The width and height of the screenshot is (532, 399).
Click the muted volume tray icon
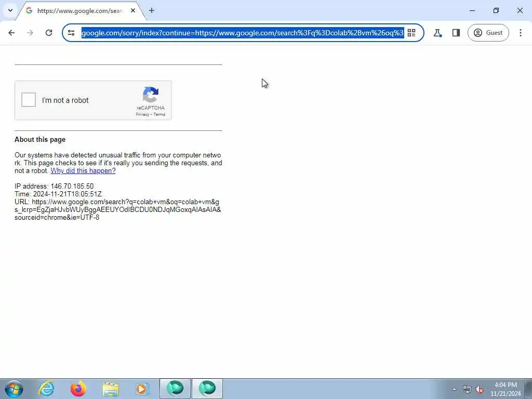pos(480,389)
